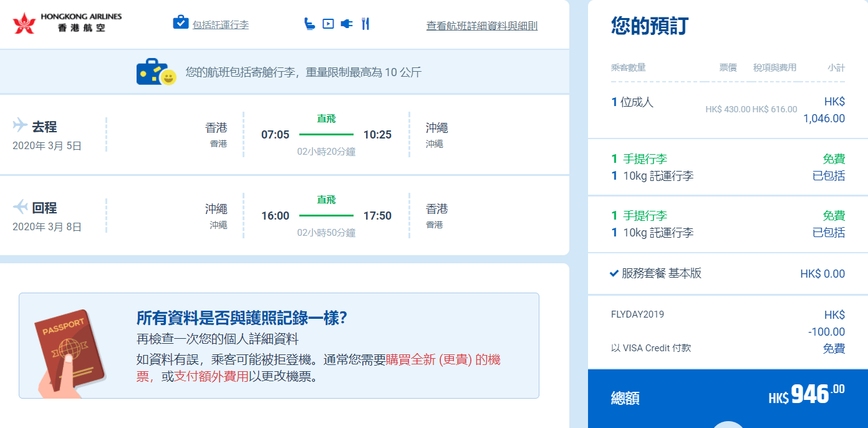
Task: Click the Hong Kong Airlines logo
Action: pos(67,22)
